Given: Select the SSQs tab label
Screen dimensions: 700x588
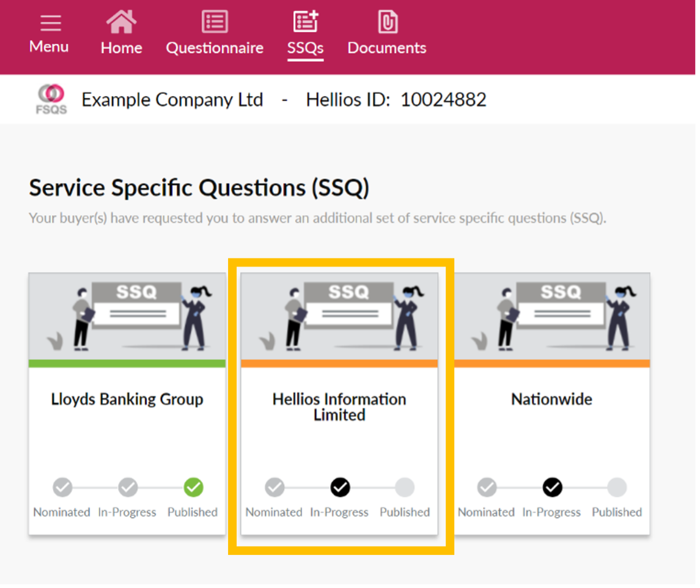Looking at the screenshot, I should pos(305,48).
